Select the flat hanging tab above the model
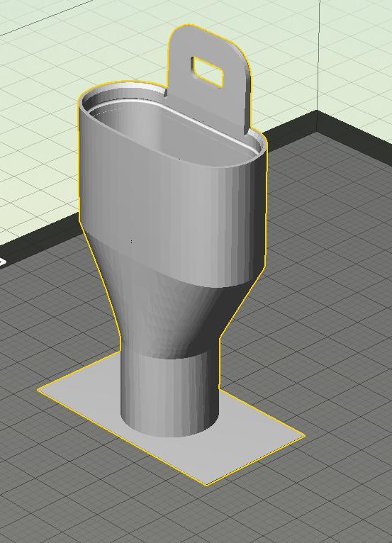 point(208,74)
